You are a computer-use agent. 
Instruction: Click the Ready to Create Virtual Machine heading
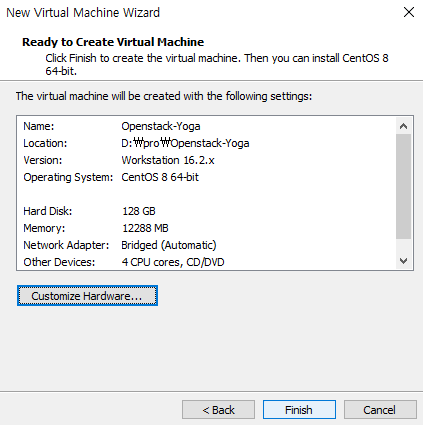[113, 42]
